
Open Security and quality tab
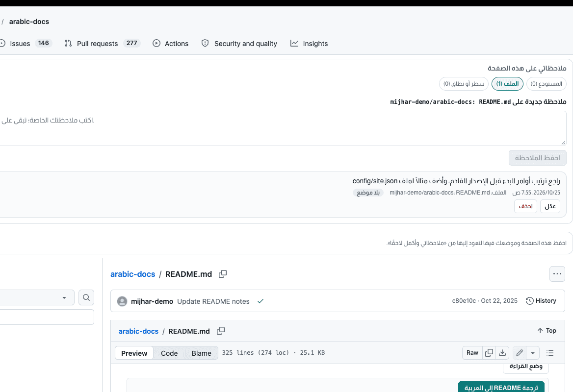[239, 44]
